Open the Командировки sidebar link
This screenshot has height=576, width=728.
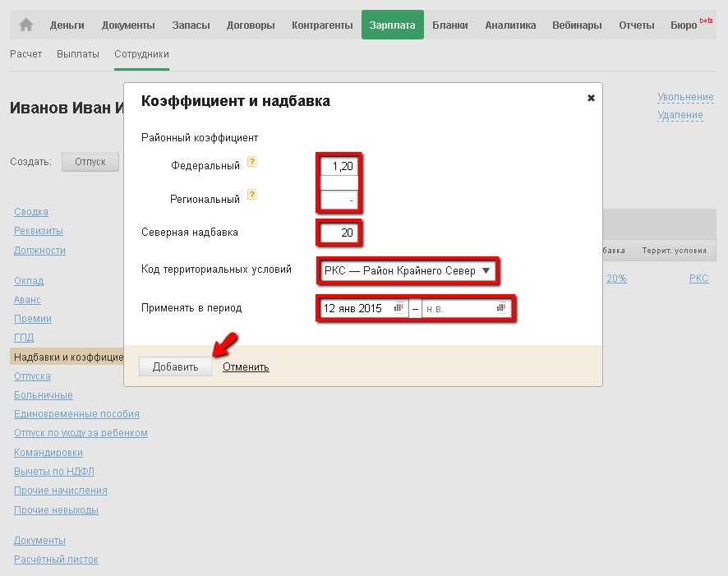pyautogui.click(x=48, y=452)
